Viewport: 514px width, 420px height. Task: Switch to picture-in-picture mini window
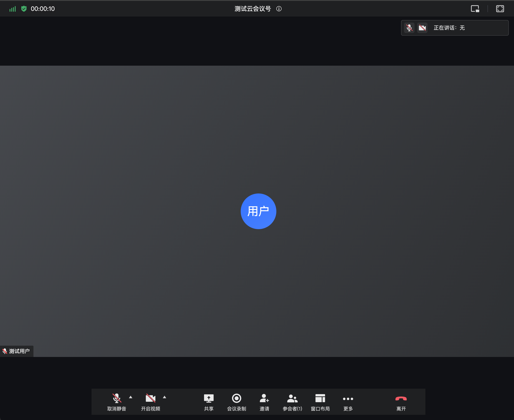[475, 9]
